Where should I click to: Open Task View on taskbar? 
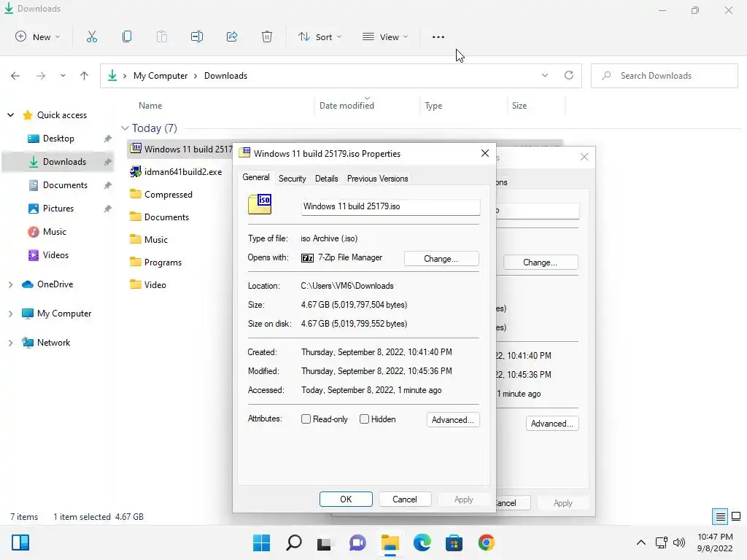coord(325,542)
